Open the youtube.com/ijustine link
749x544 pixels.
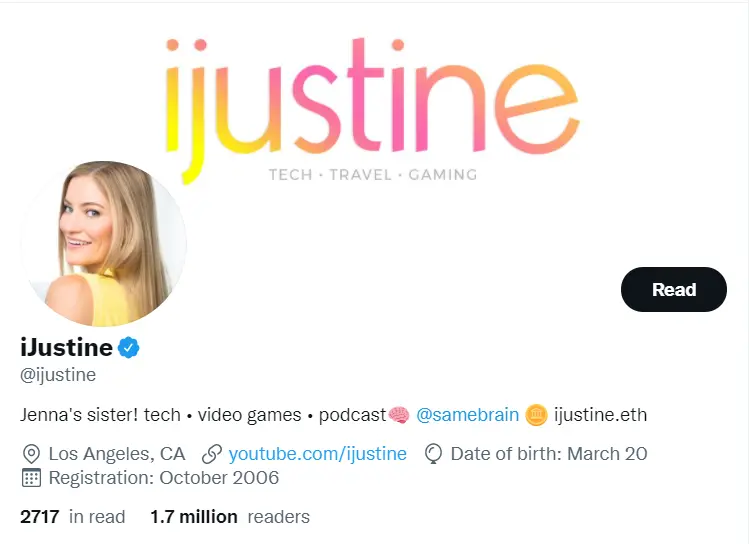318,454
